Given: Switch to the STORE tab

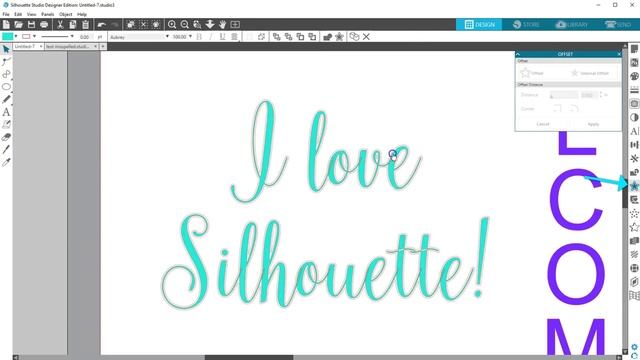Looking at the screenshot, I should [x=526, y=24].
